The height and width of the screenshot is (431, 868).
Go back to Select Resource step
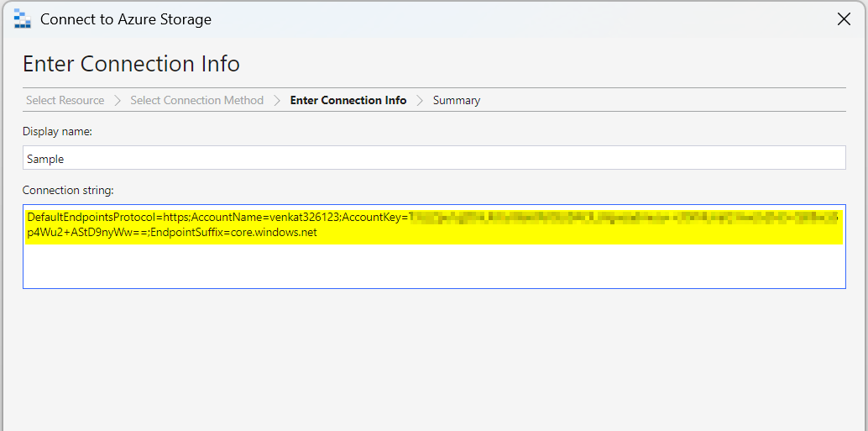(x=65, y=100)
